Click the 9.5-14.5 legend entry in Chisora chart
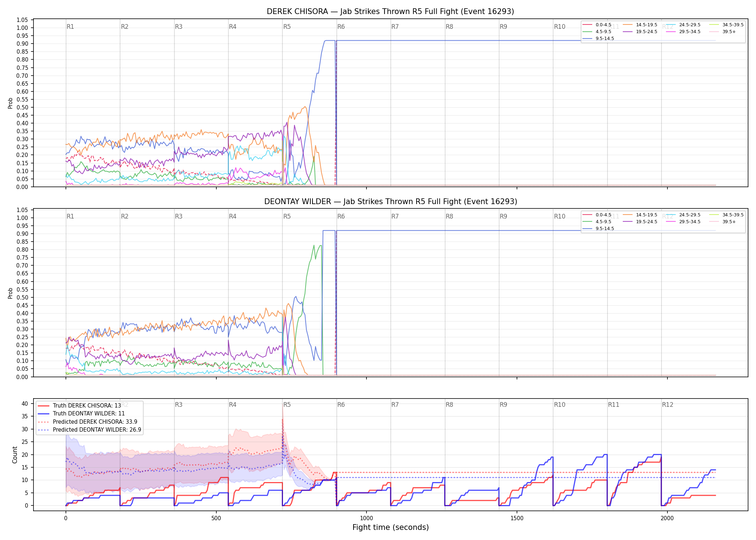 598,39
